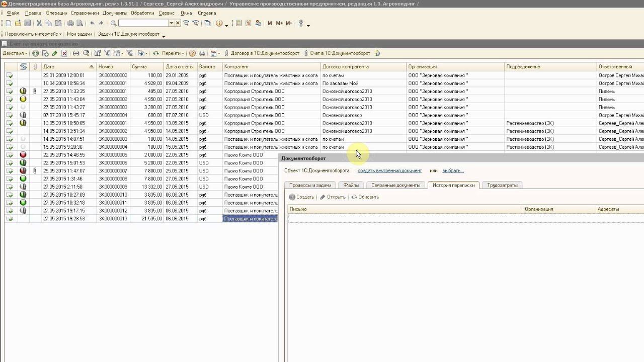Click the cut scissors icon

(x=39, y=23)
